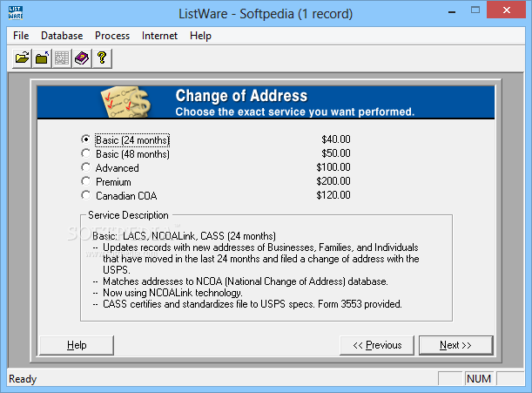532x393 pixels.
Task: Open the Internet menu
Action: pos(159,36)
